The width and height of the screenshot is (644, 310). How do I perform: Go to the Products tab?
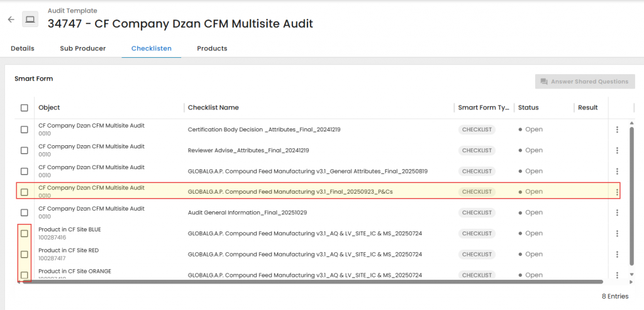tap(212, 48)
